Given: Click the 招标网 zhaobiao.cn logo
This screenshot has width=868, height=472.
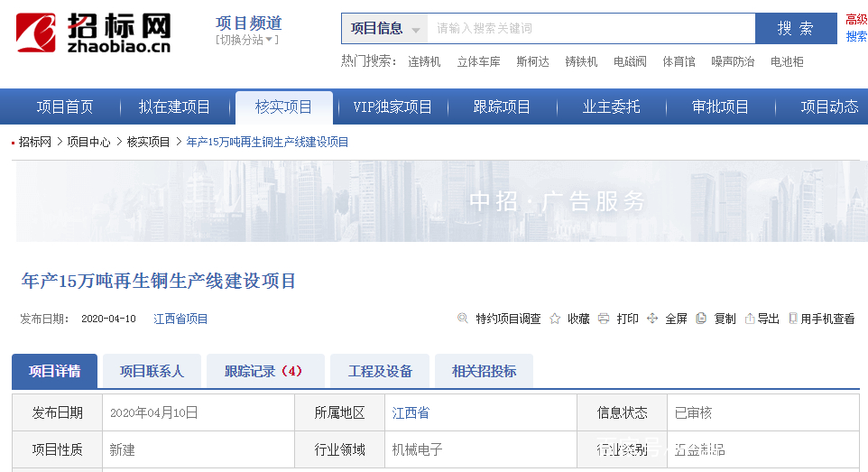Looking at the screenshot, I should tap(93, 33).
